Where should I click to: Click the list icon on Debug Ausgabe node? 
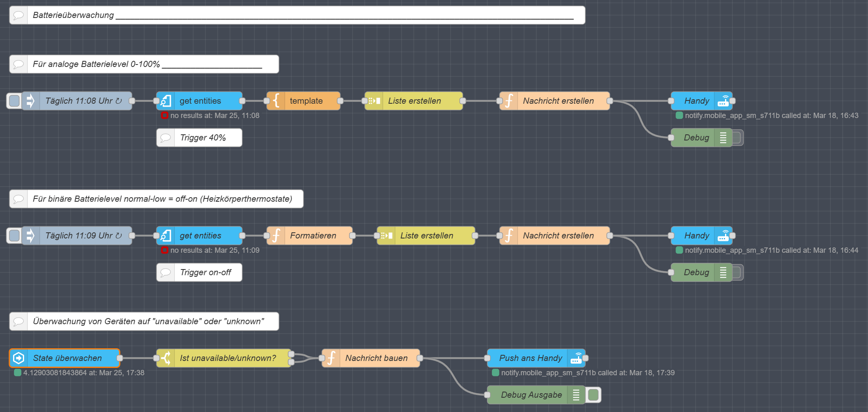(576, 395)
